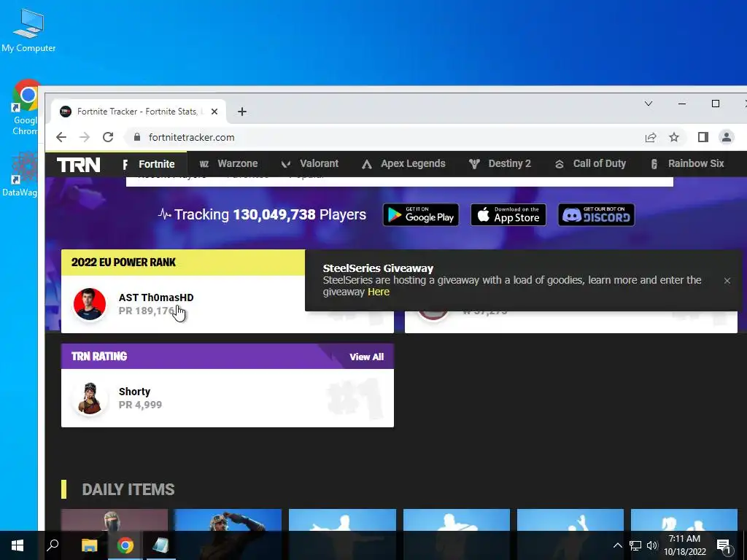
Task: Click the address bar URL field
Action: pos(381,137)
